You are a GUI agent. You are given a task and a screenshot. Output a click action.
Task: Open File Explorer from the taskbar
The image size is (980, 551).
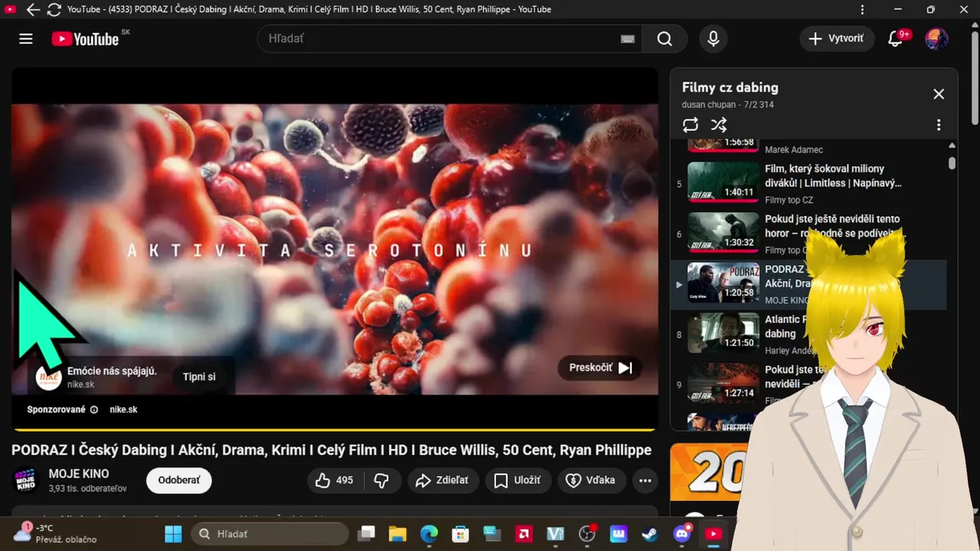[x=397, y=533]
